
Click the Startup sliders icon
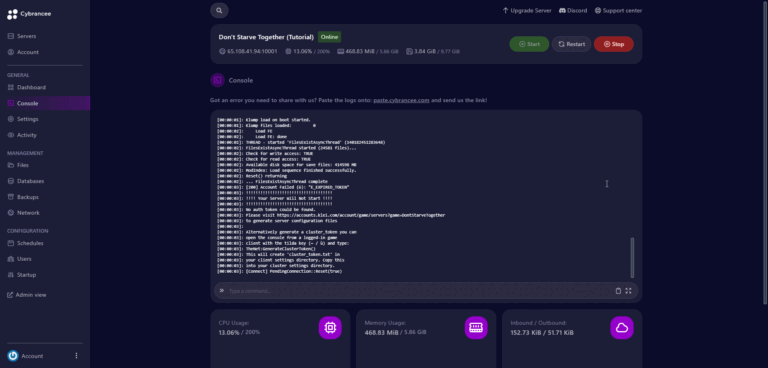[11, 274]
